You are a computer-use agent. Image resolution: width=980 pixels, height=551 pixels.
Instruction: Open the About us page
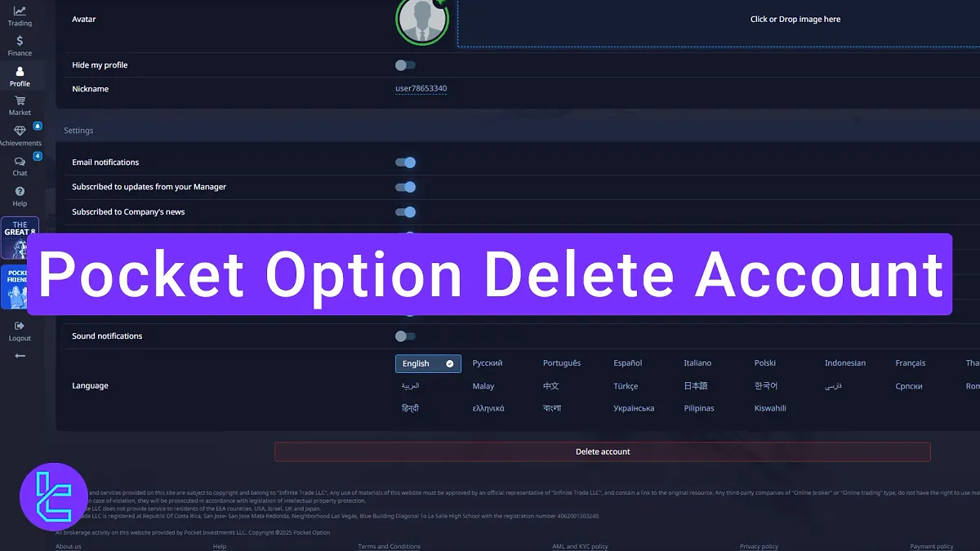(68, 545)
